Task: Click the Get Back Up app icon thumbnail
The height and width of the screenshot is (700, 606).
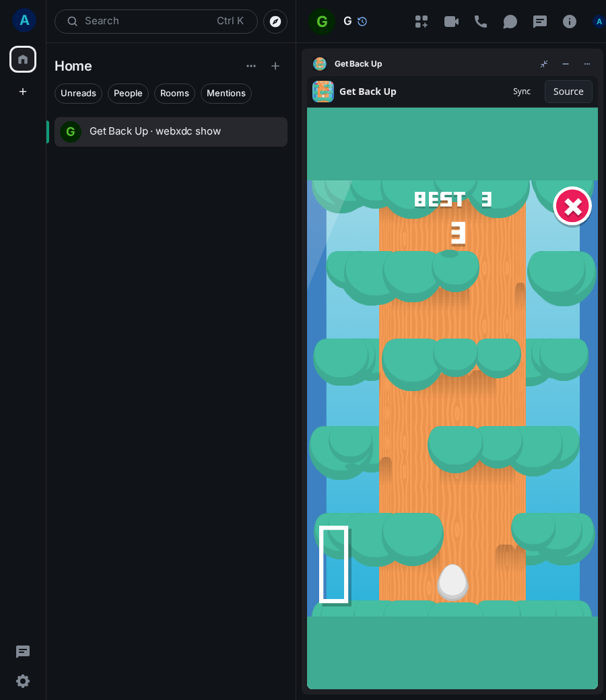Action: click(323, 92)
